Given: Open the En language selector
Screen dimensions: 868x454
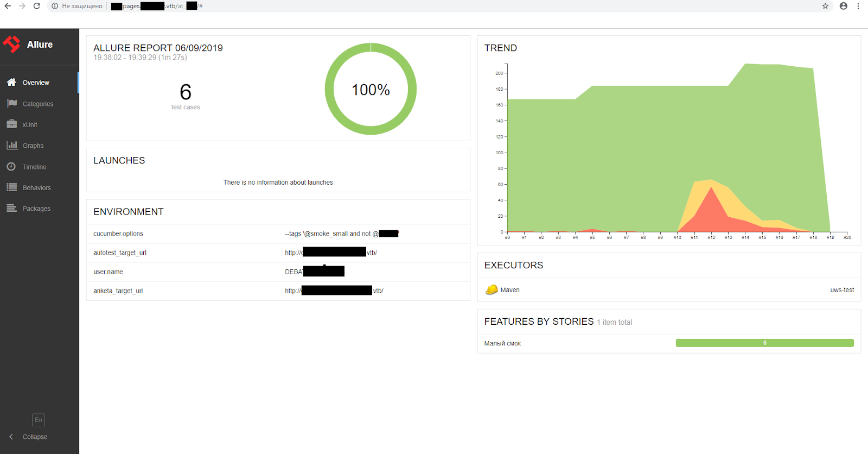Looking at the screenshot, I should (39, 420).
